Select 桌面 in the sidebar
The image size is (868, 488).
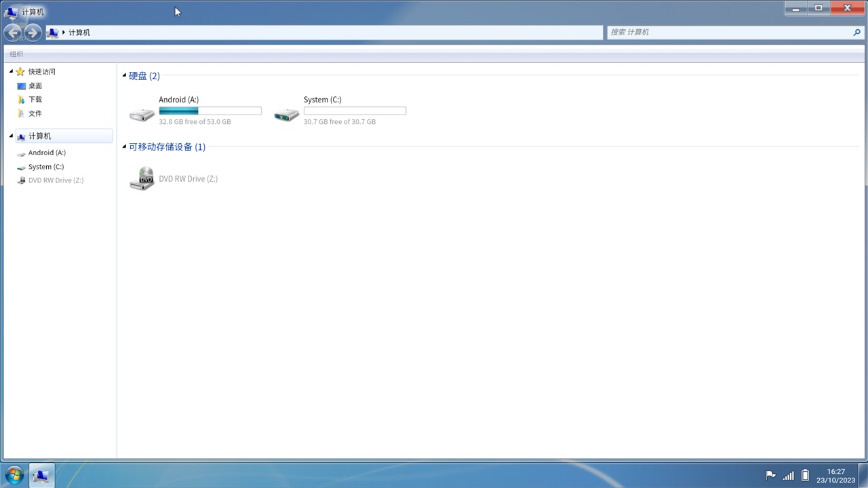click(35, 86)
